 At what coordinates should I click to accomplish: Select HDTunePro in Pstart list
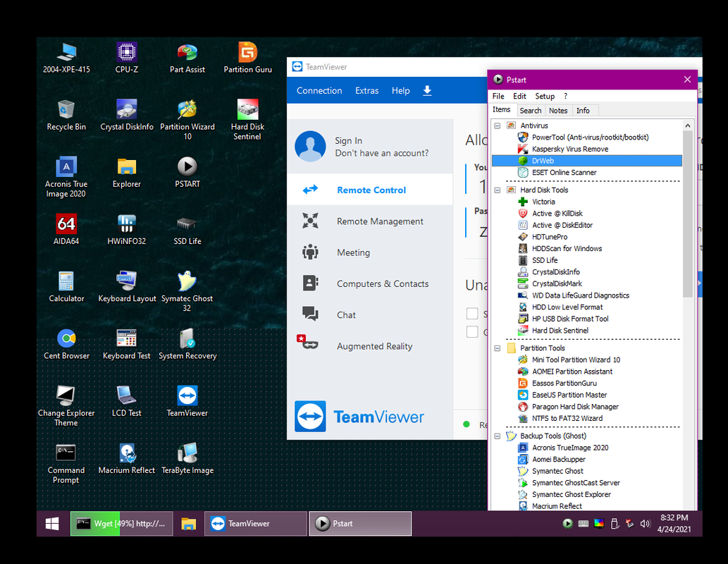[549, 237]
